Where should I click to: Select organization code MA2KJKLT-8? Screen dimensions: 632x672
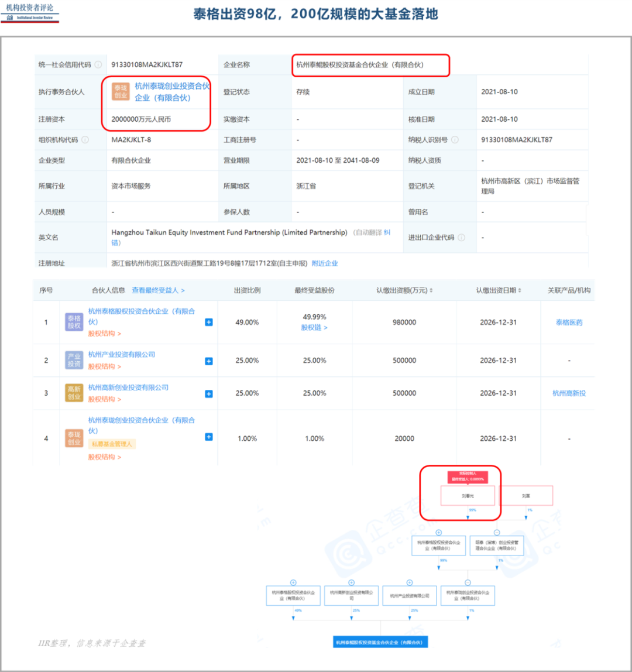[x=131, y=140]
